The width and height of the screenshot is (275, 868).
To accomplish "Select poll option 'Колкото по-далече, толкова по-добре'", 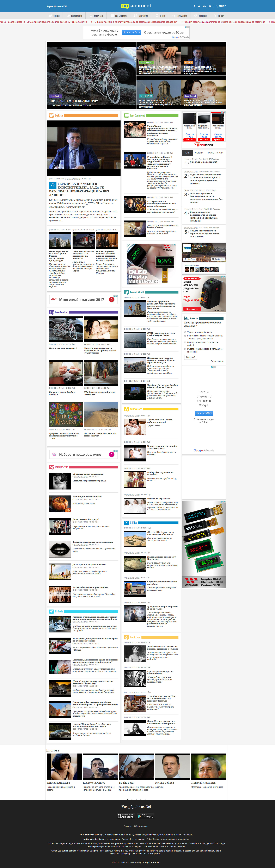I will [185, 342].
